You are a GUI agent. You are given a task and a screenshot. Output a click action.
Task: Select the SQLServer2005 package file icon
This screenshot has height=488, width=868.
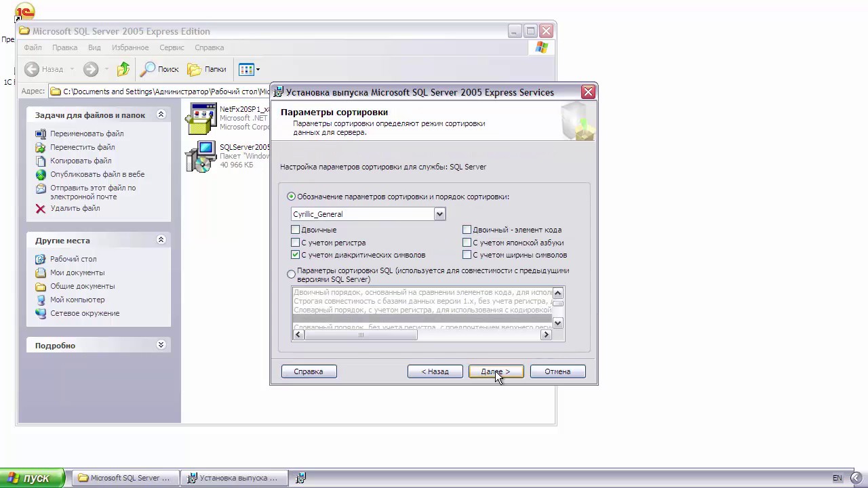(x=201, y=157)
